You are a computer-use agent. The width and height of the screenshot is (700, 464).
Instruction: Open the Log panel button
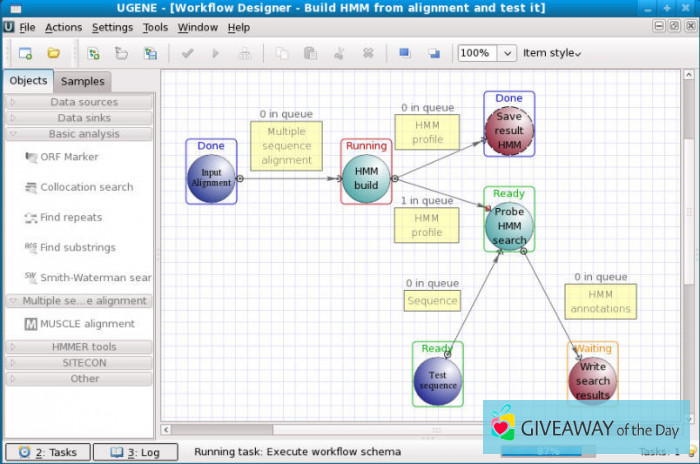pyautogui.click(x=135, y=452)
